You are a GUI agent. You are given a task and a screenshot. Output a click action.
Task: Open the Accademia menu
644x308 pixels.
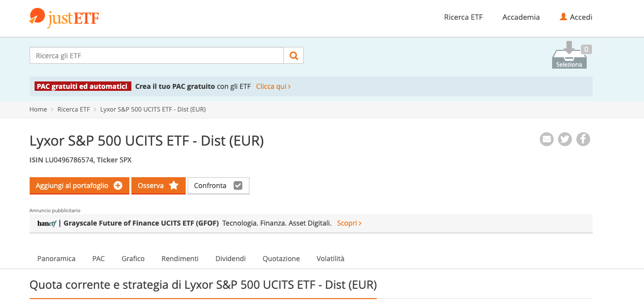tap(521, 17)
